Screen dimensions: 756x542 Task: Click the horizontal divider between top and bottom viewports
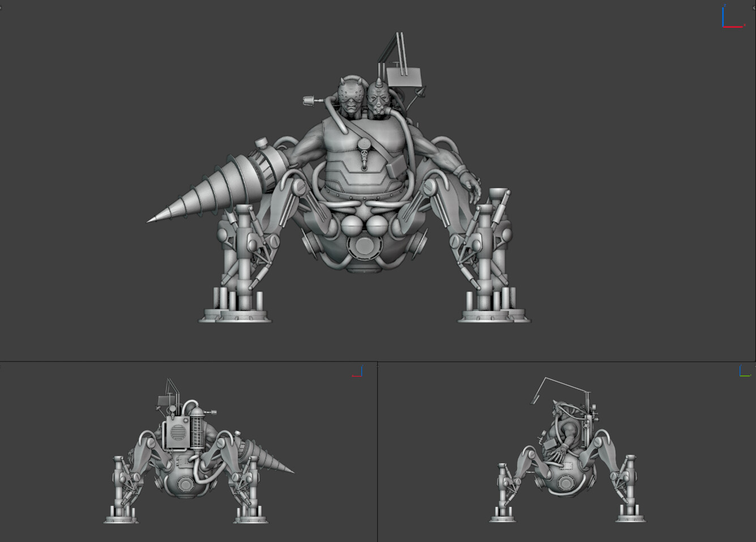pos(170,362)
